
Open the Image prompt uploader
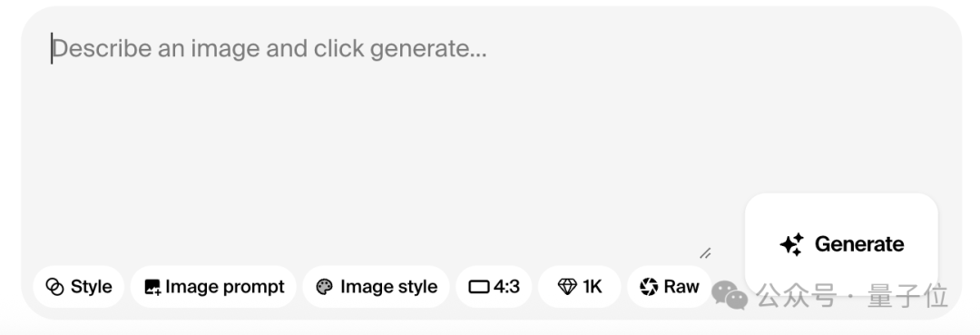213,287
